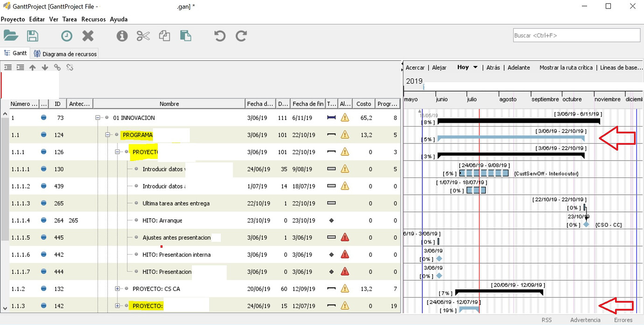Image resolution: width=644 pixels, height=325 pixels.
Task: Click the Buscar search field
Action: click(576, 35)
